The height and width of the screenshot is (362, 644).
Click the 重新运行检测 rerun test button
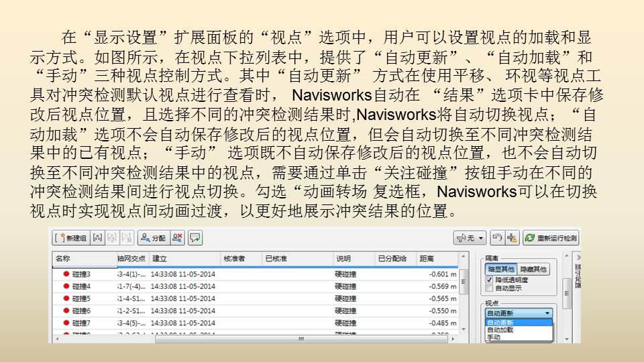(x=551, y=238)
